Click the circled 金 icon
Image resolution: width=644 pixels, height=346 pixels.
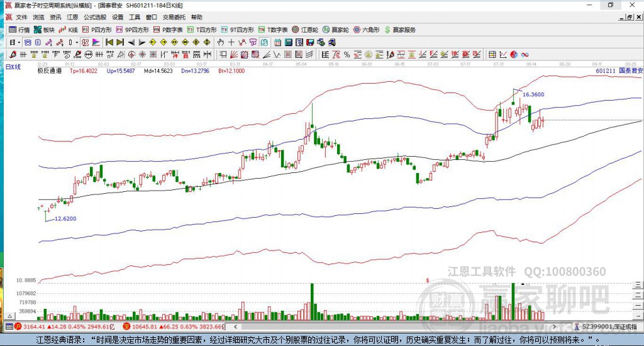[x=369, y=55]
